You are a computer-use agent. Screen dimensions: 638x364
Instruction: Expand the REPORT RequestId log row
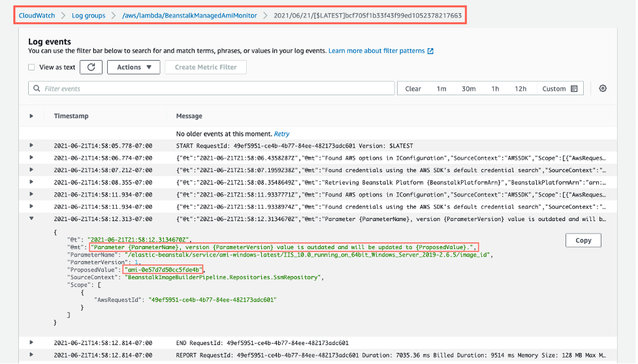pyautogui.click(x=31, y=355)
